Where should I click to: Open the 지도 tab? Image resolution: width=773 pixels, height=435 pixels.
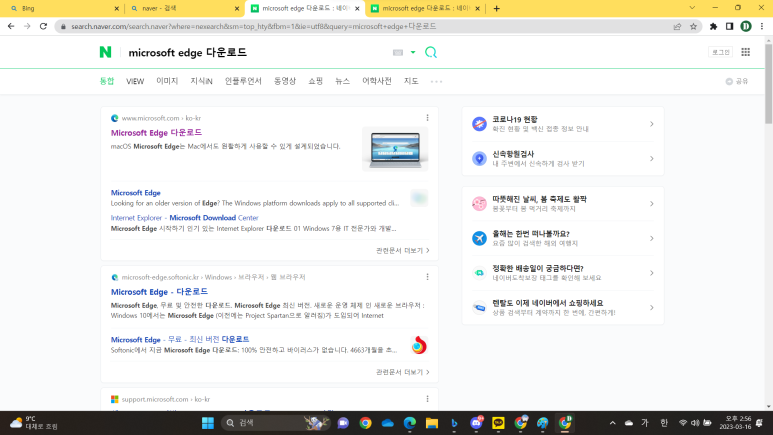tap(411, 81)
